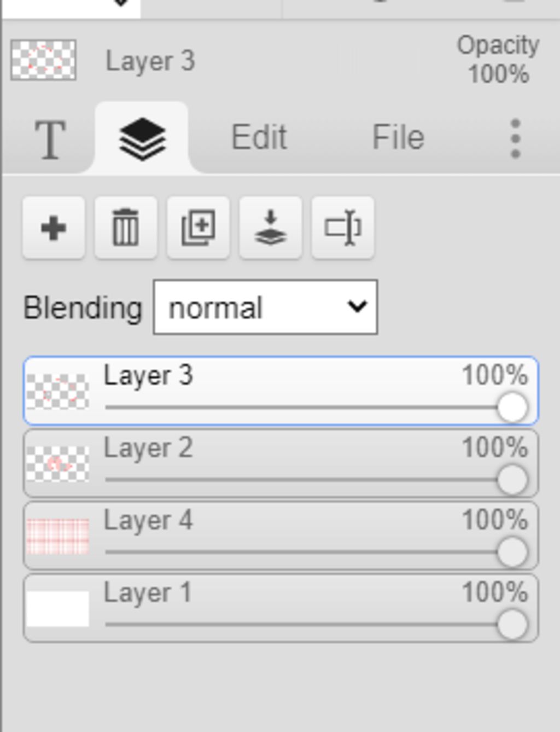Open the File tab
This screenshot has height=732, width=560.
pos(398,137)
